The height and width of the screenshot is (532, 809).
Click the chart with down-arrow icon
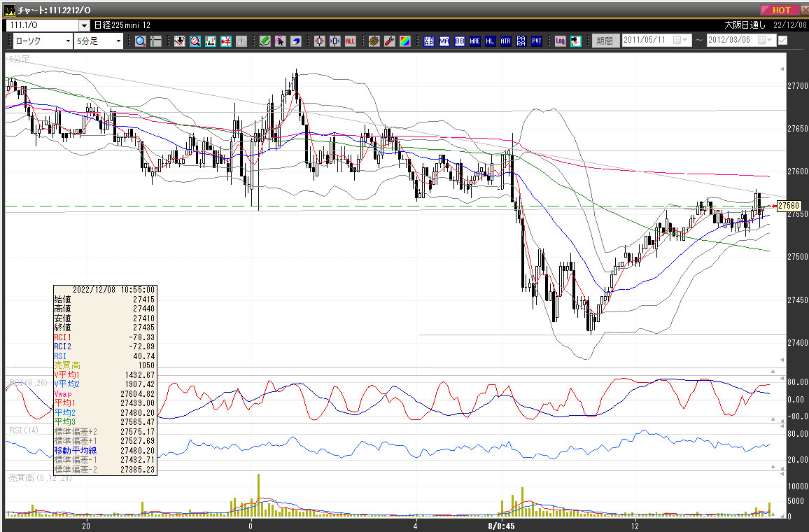tap(180, 41)
